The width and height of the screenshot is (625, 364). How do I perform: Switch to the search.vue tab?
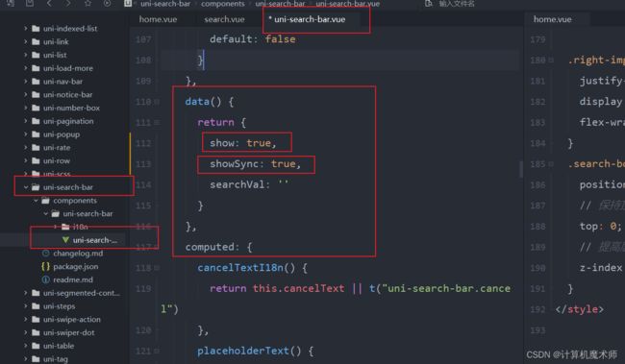coord(224,19)
